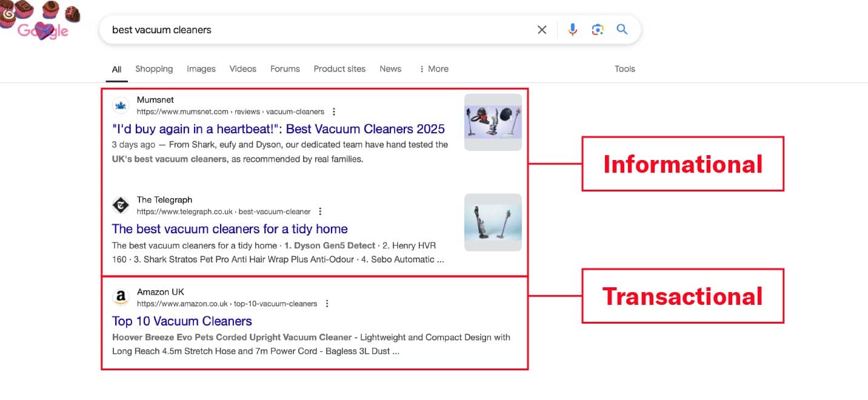
Task: Click the Telegraph result thumbnail image
Action: pos(493,222)
